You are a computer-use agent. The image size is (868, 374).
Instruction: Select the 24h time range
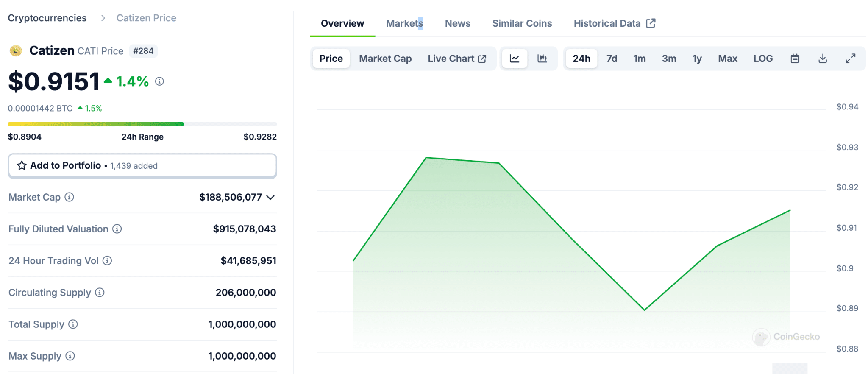coord(581,59)
